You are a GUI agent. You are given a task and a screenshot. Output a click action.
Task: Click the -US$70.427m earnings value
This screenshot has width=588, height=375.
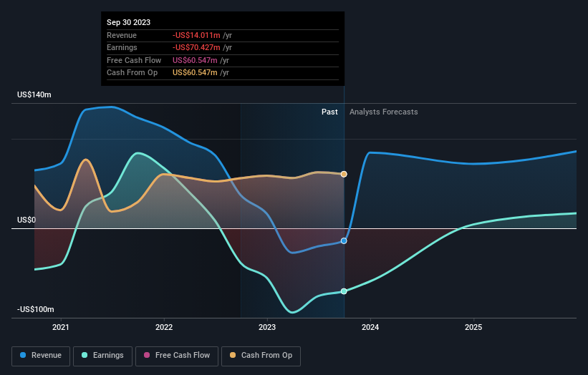[x=196, y=47]
